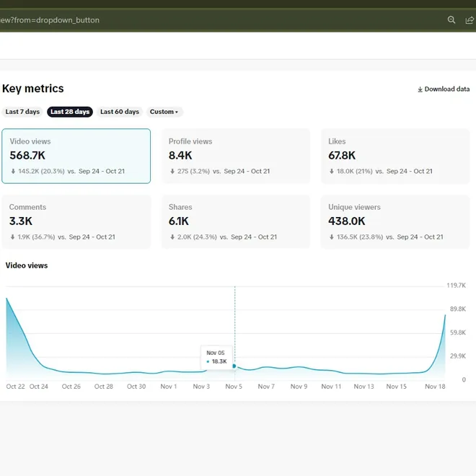The image size is (476, 476).
Task: Click the URL text in address bar
Action: (x=50, y=20)
